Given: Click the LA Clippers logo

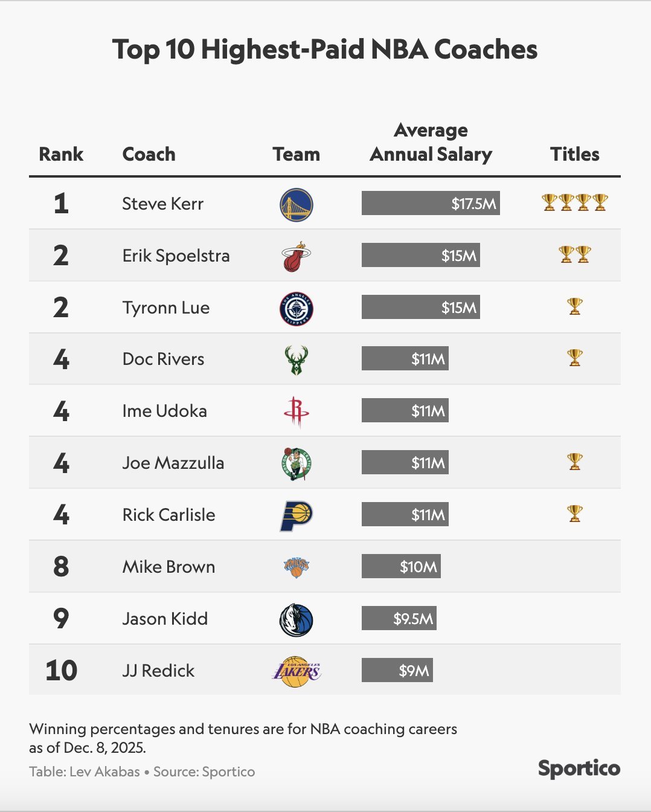Looking at the screenshot, I should pos(296,308).
